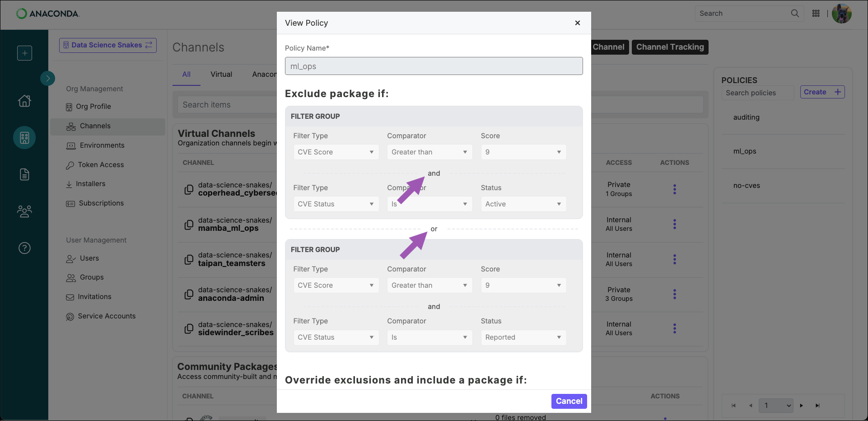Viewport: 868px width, 421px height.
Task: Click the Cancel button in View Policy
Action: click(x=569, y=401)
